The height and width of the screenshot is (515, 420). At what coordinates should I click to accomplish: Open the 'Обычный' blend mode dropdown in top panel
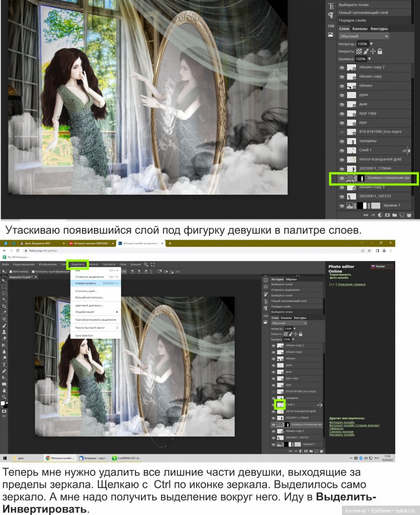click(x=364, y=36)
